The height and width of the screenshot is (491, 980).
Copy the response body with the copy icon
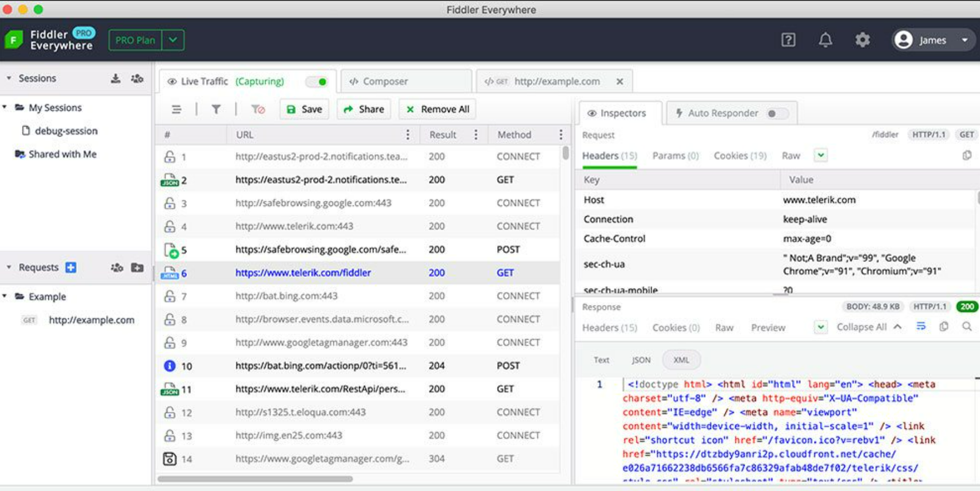pyautogui.click(x=944, y=326)
